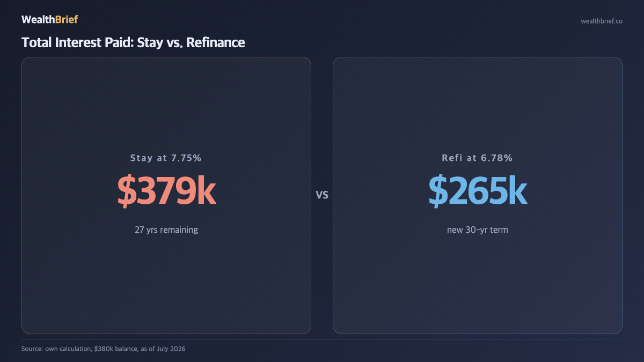Click the 'new 30-yr term' caption
This screenshot has height=362, width=644.
(x=478, y=230)
